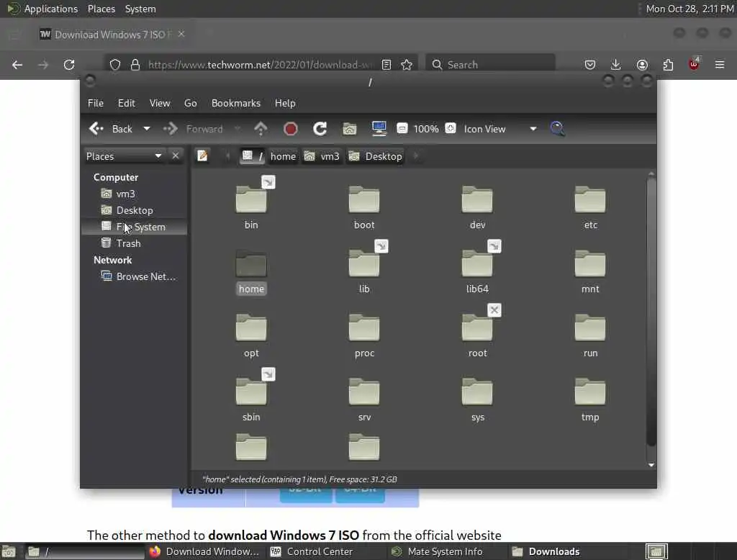
Task: Zoom out with the minus icon
Action: pos(402,128)
